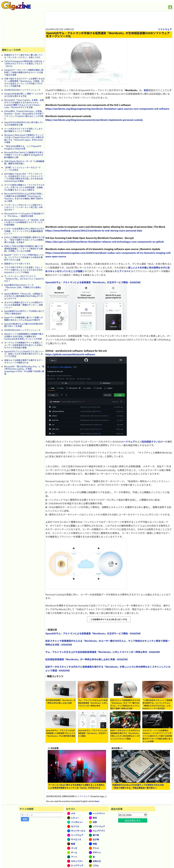The image size is (174, 868).
Task: Open related link about スペインが一時停止命令
Action: 103,652
